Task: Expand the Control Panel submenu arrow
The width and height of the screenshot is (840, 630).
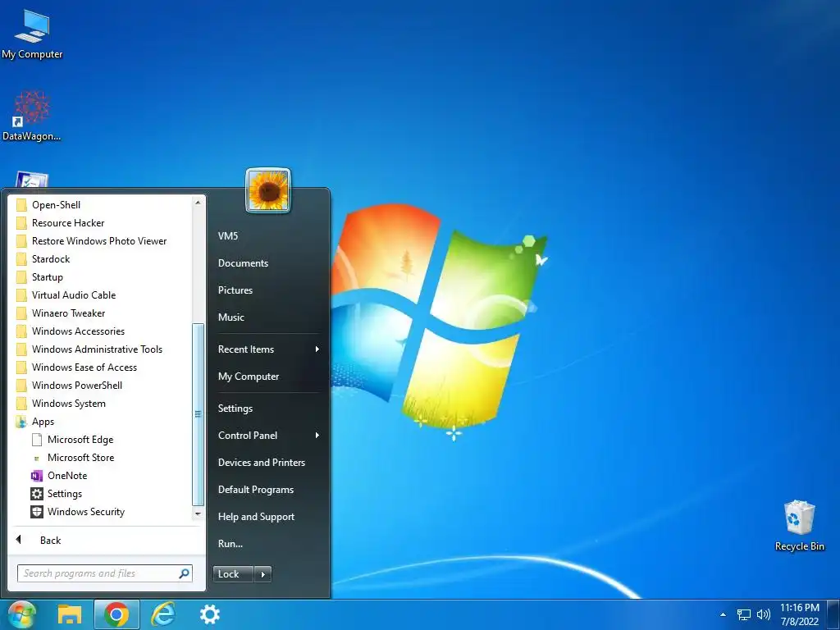Action: (x=317, y=436)
